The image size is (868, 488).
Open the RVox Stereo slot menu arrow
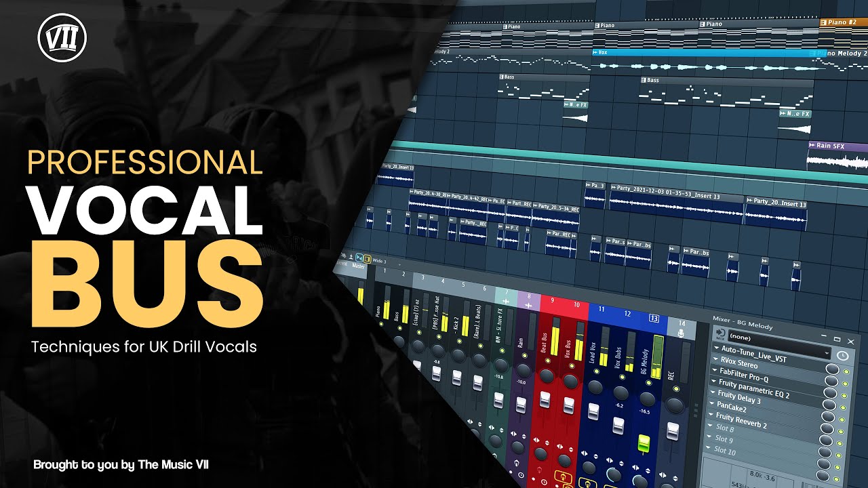[715, 359]
